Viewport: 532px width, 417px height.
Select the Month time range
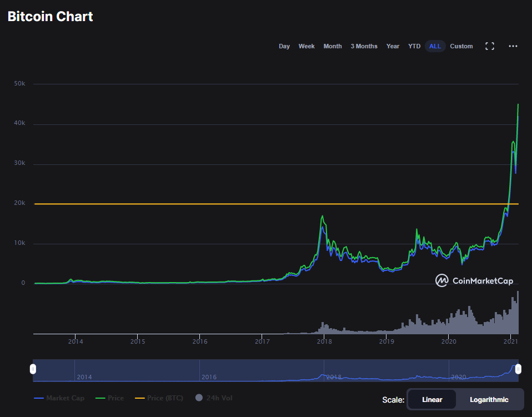(x=333, y=46)
